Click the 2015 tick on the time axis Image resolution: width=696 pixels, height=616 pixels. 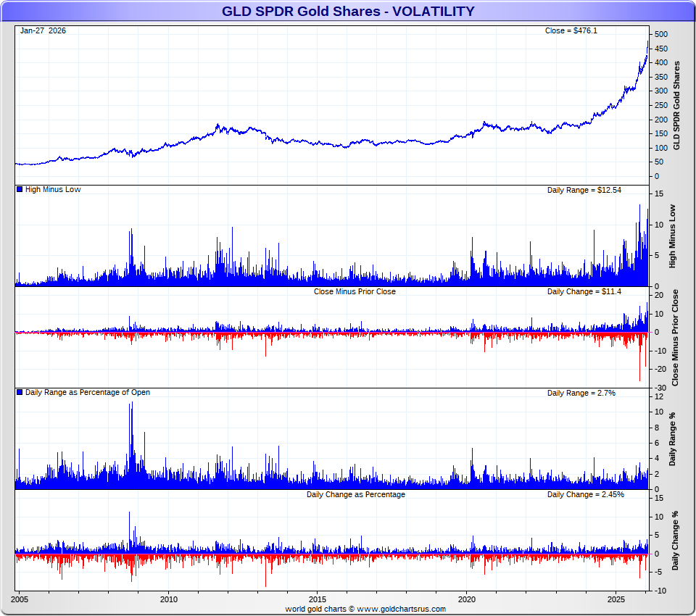pyautogui.click(x=318, y=599)
